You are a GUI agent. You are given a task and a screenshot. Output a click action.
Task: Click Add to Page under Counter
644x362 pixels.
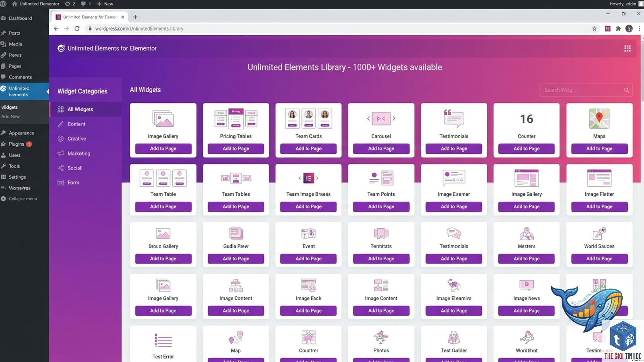(x=526, y=149)
